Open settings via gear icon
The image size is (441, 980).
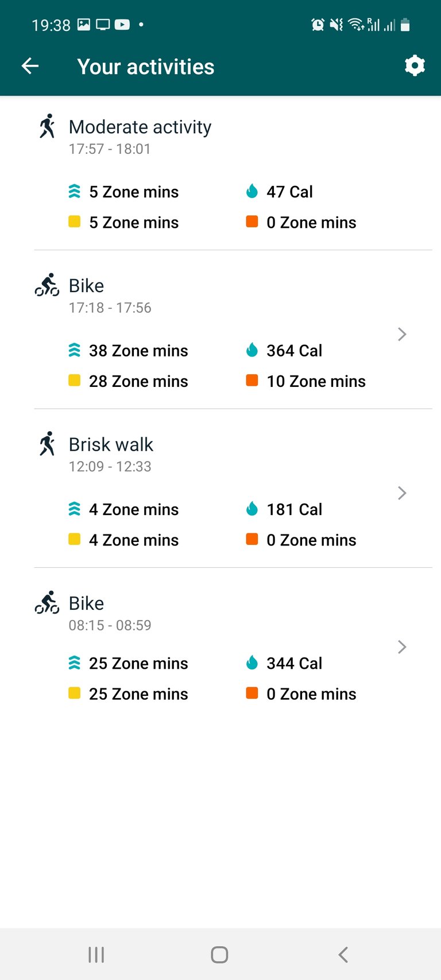(x=415, y=66)
